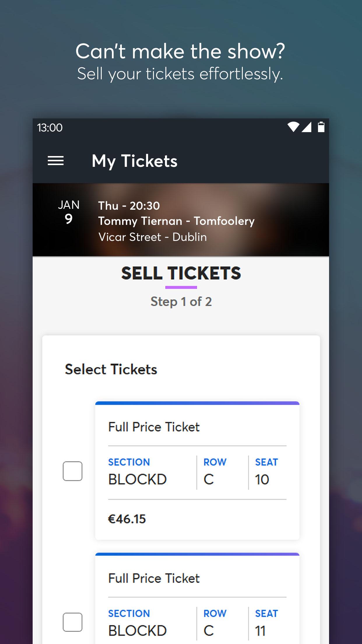
Task: Tap the Thu - 20:30 showtime text
Action: click(x=129, y=206)
